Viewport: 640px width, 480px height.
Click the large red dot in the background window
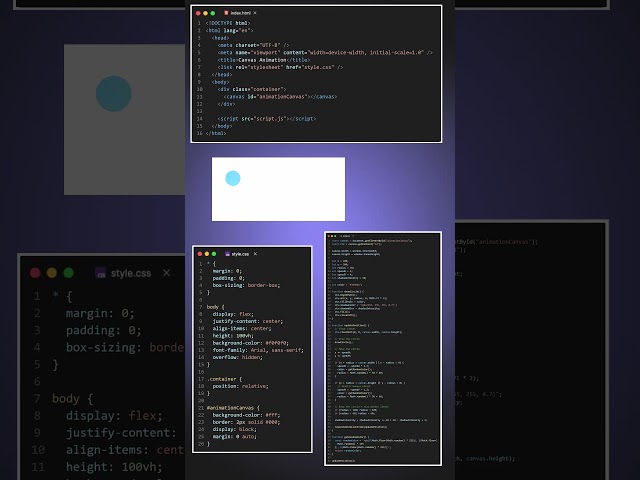(36, 273)
